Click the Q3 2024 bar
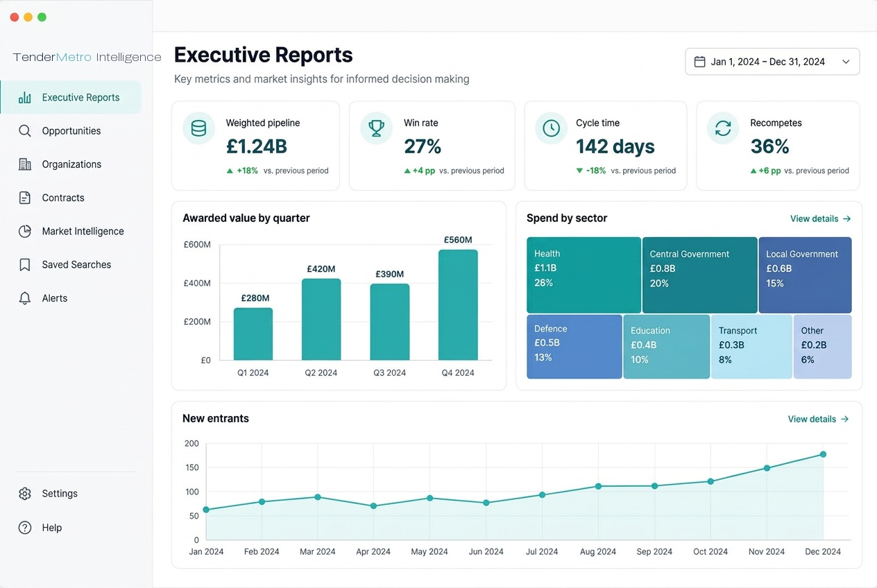 coord(390,322)
